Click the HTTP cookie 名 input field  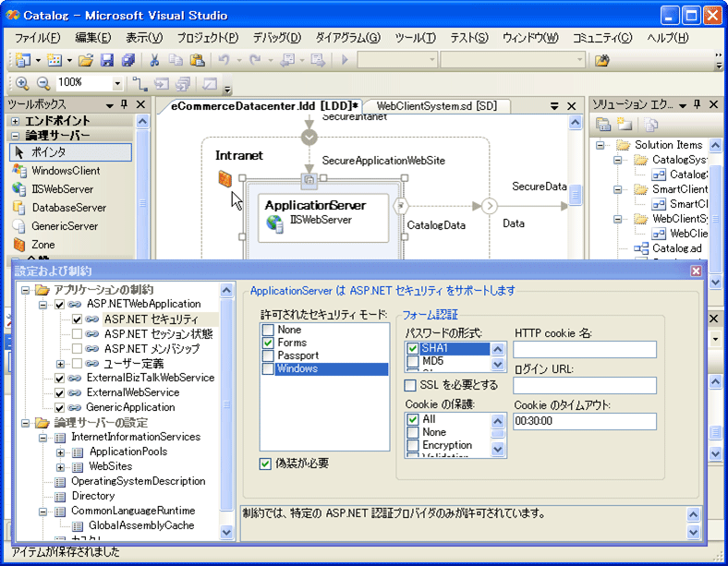[585, 350]
